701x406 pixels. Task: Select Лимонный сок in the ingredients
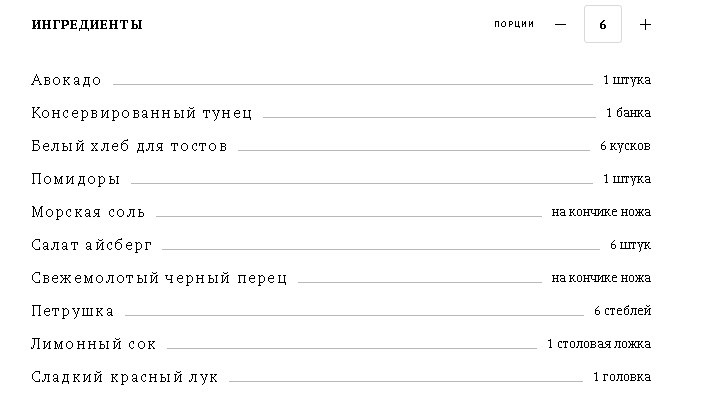[94, 344]
